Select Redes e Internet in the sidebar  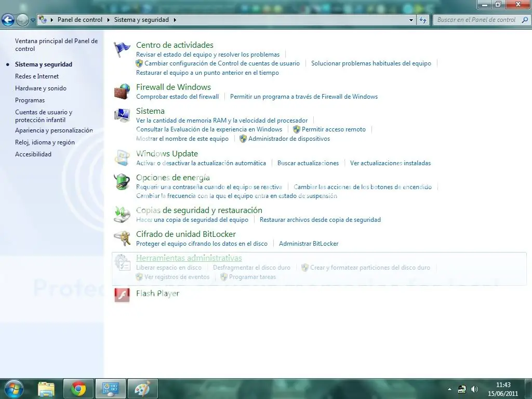37,76
